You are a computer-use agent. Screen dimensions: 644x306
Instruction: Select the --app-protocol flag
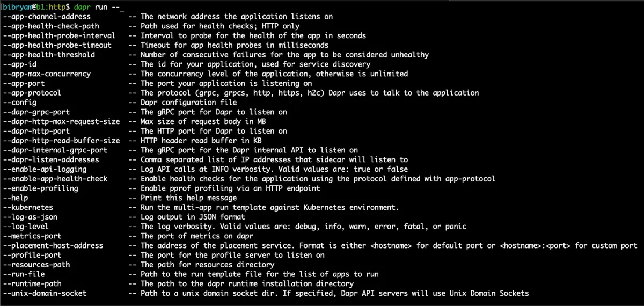coord(32,93)
